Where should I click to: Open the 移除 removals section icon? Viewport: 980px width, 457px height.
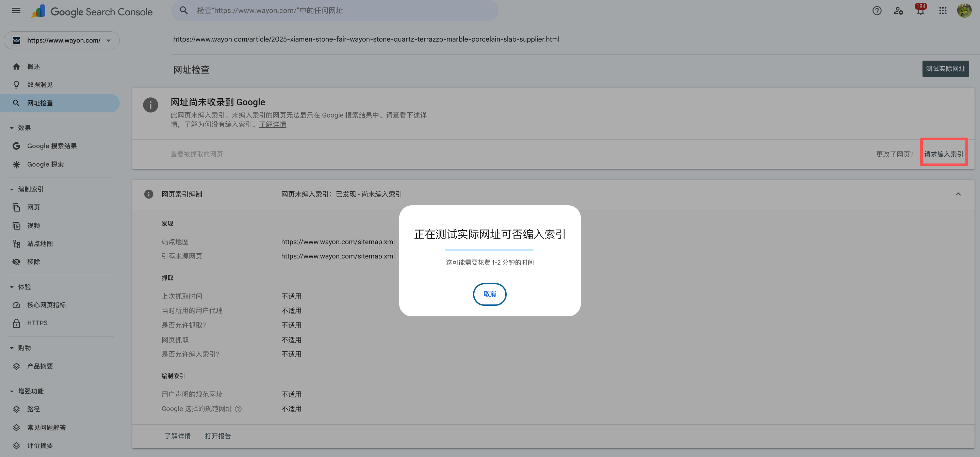[x=16, y=262]
